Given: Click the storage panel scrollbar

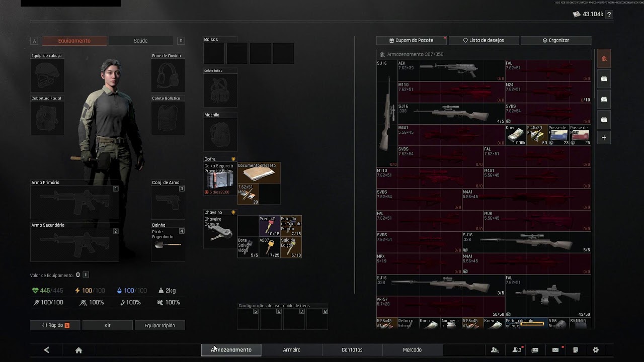Looking at the screenshot, I should pyautogui.click(x=595, y=74).
